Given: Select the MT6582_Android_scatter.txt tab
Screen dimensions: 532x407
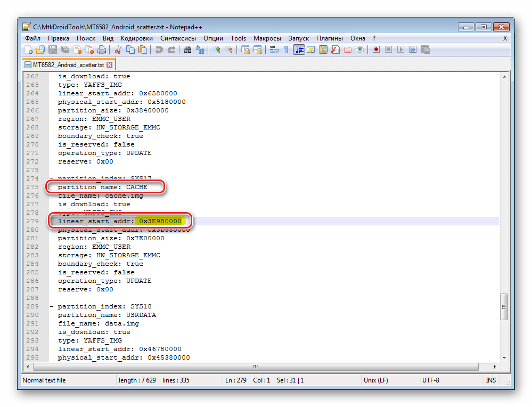Looking at the screenshot, I should click(68, 64).
